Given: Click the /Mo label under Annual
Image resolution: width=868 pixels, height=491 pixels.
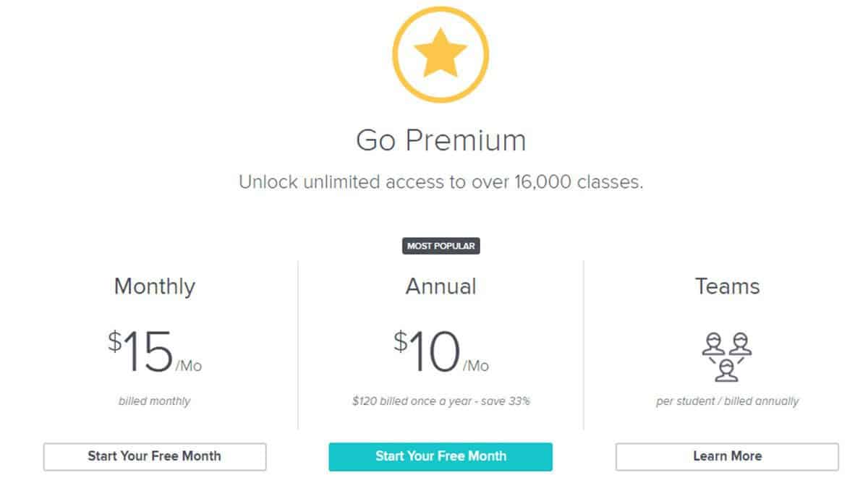Looking at the screenshot, I should (476, 366).
